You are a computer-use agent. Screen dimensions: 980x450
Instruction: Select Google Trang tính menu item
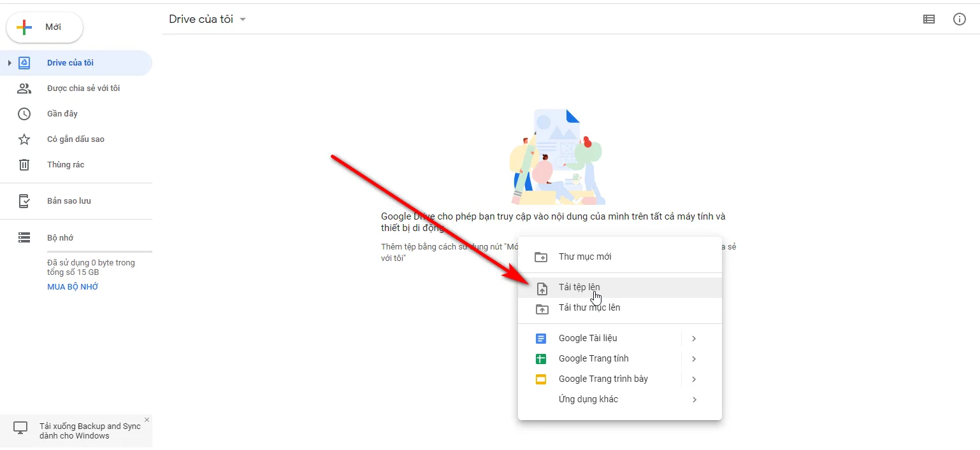(x=620, y=358)
